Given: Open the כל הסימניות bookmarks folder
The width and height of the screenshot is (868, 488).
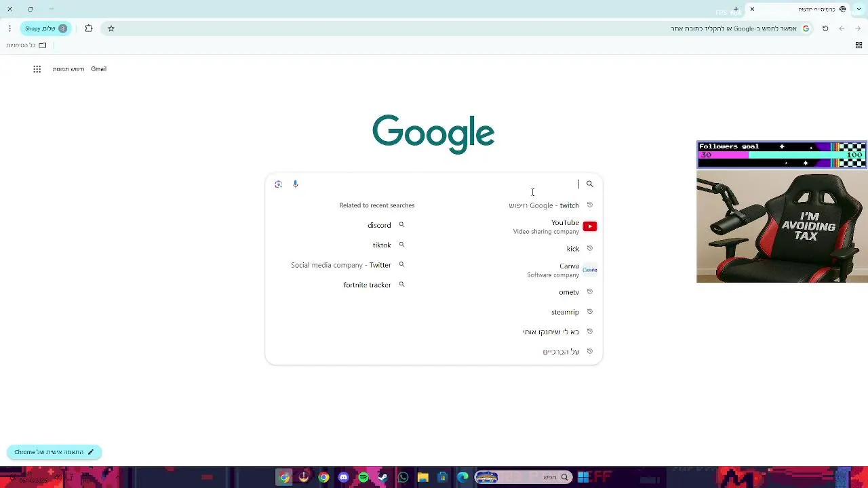Looking at the screenshot, I should tap(26, 45).
